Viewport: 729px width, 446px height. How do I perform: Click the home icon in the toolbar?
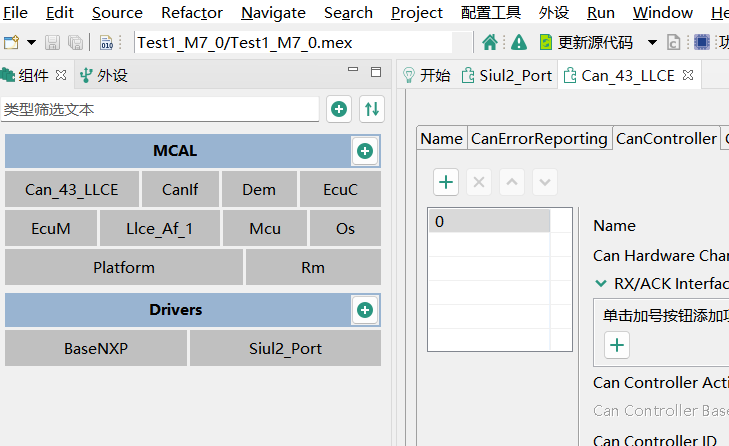coord(490,43)
